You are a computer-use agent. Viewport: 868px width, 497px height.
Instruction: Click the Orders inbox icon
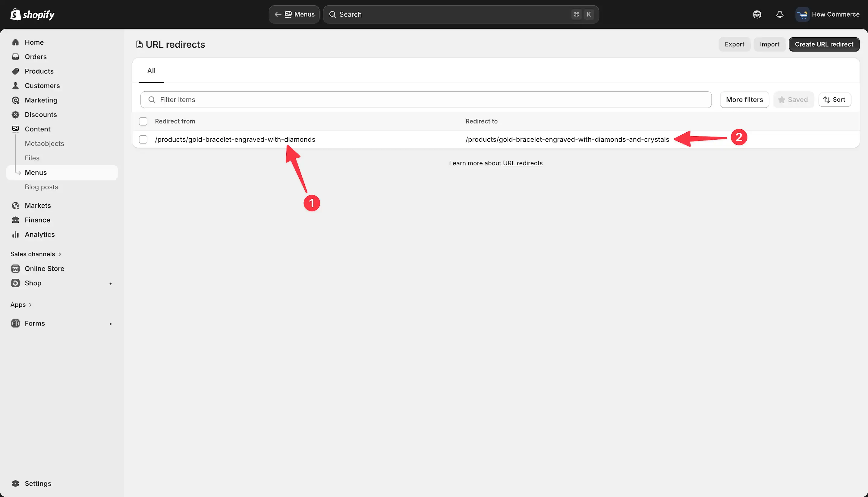15,57
